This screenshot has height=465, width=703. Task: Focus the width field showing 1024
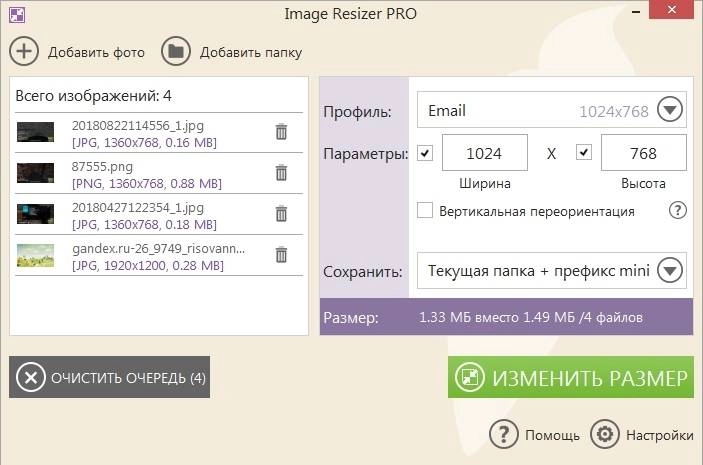[485, 152]
